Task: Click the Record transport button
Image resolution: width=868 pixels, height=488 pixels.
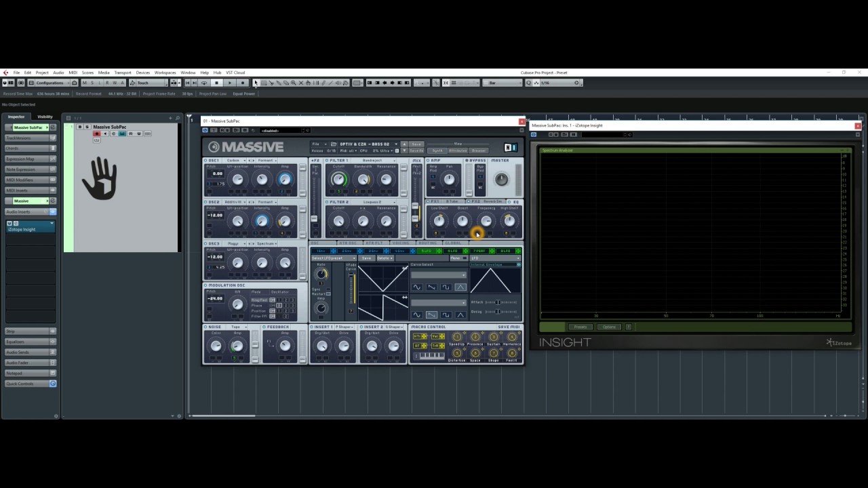Action: click(x=243, y=83)
